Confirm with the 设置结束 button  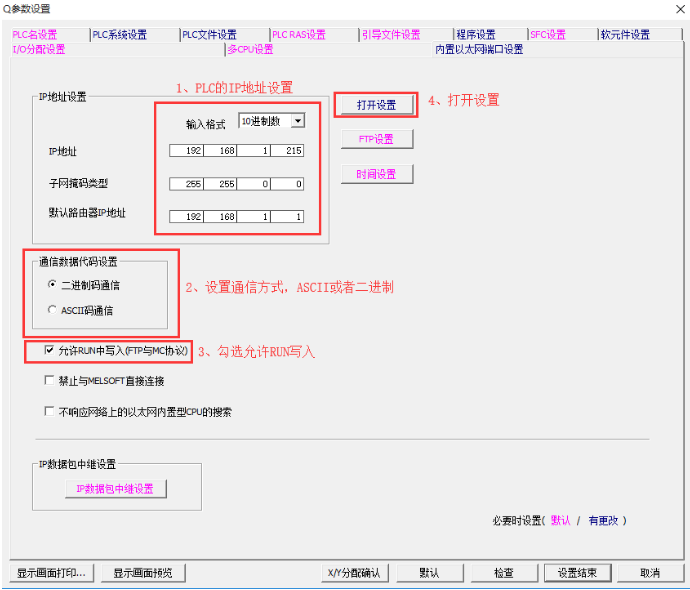pyautogui.click(x=577, y=573)
